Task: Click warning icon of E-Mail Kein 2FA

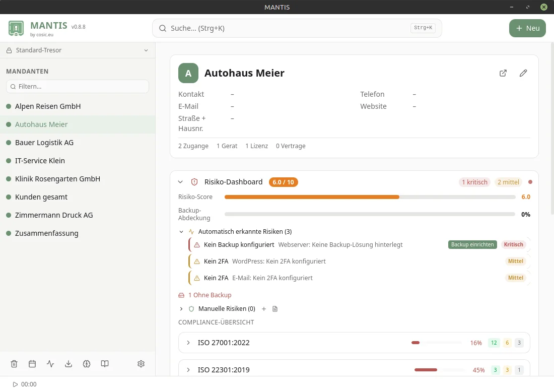Action: 197,278
